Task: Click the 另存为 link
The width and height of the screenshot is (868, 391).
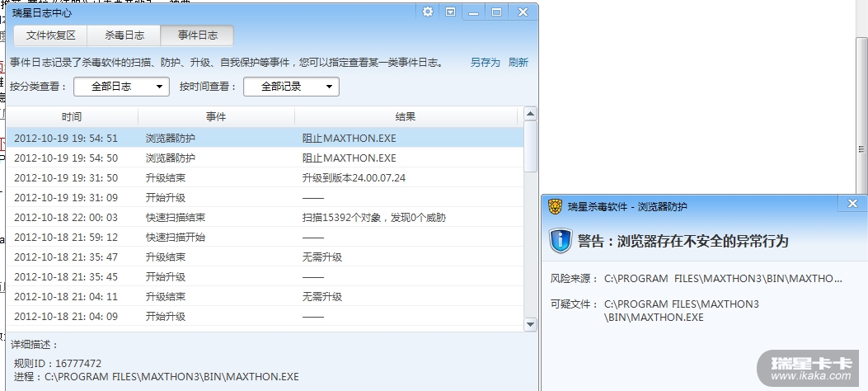Action: (485, 63)
